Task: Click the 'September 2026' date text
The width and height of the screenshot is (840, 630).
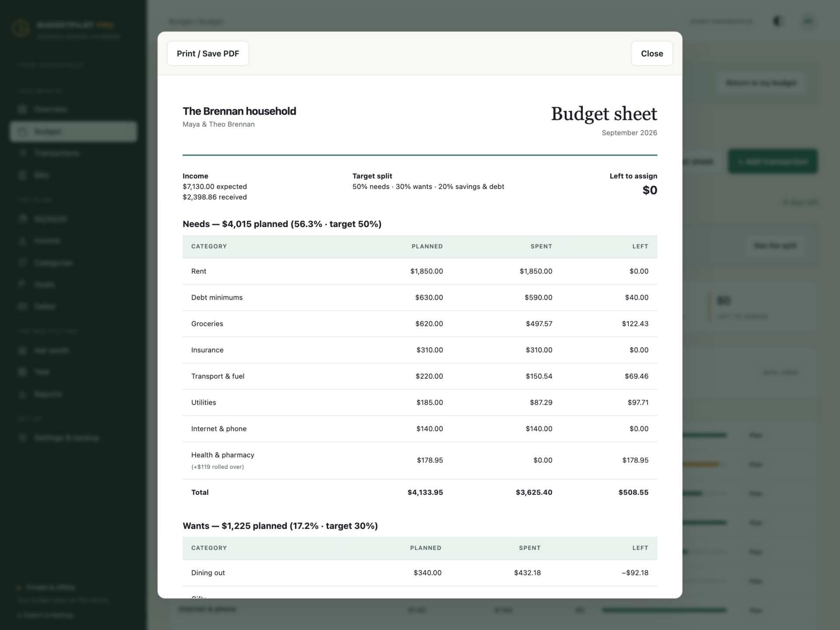Action: click(x=629, y=133)
